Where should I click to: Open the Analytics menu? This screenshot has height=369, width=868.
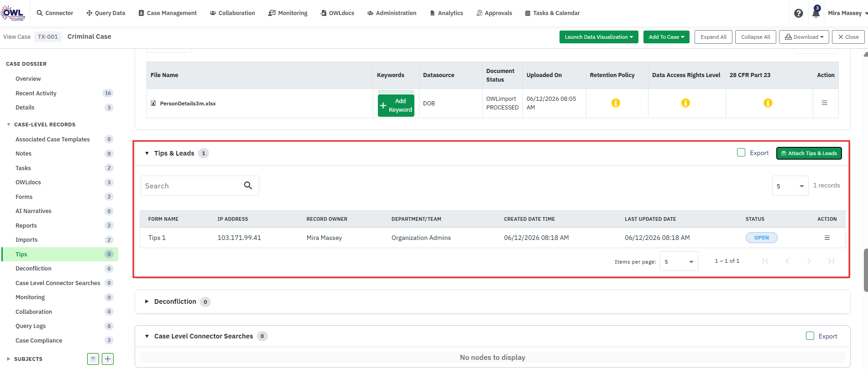446,13
